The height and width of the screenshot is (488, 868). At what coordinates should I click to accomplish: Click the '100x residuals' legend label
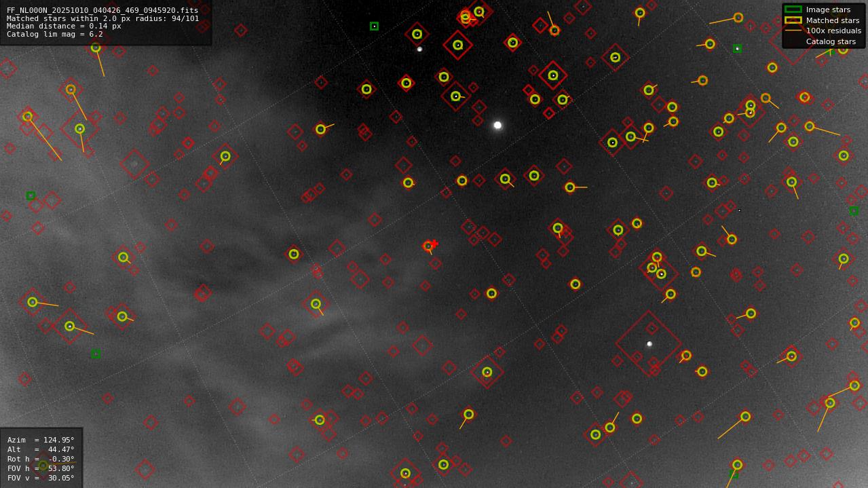point(833,31)
